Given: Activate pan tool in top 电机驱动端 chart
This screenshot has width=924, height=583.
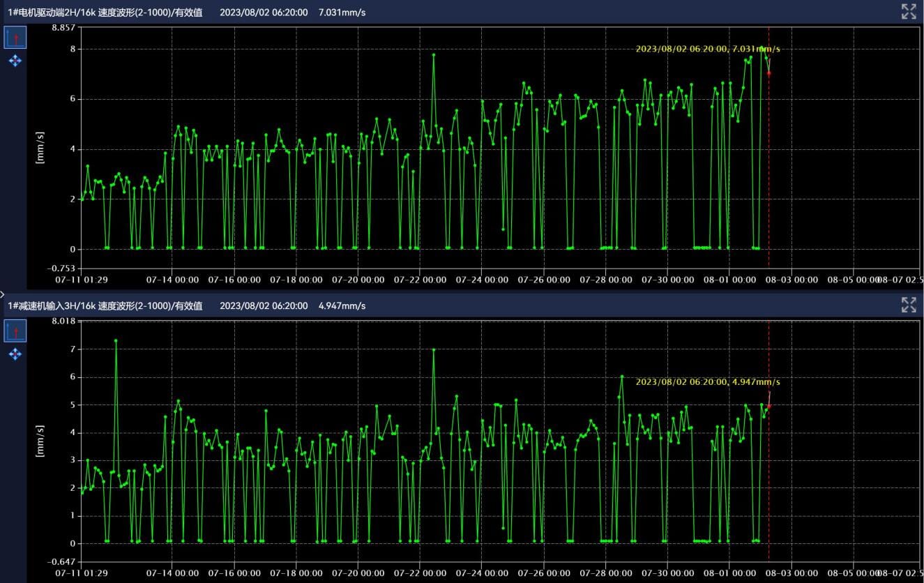Looking at the screenshot, I should coord(15,61).
